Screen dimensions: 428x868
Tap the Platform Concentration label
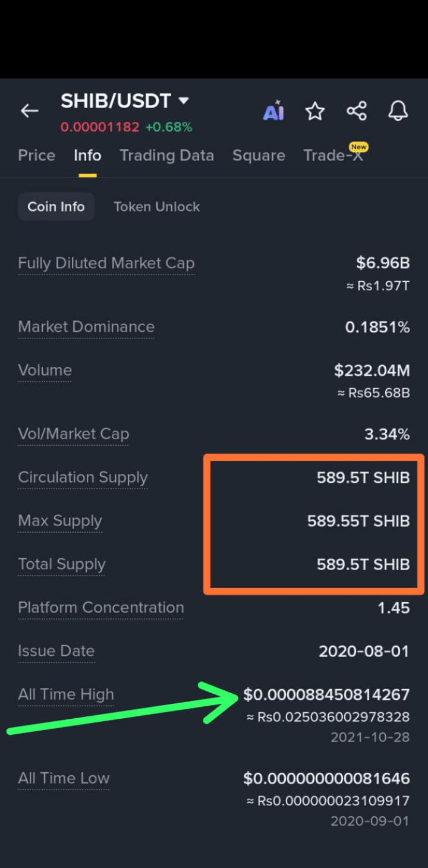point(100,608)
